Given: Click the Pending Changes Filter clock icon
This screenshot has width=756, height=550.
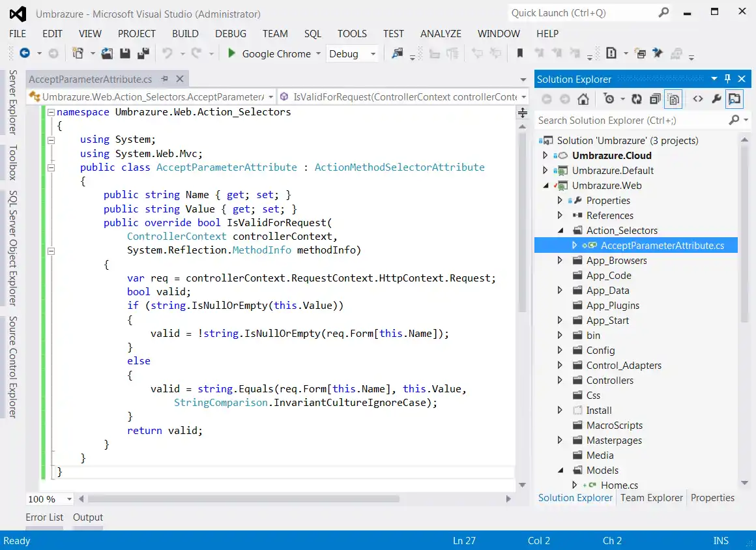Looking at the screenshot, I should pyautogui.click(x=609, y=99).
